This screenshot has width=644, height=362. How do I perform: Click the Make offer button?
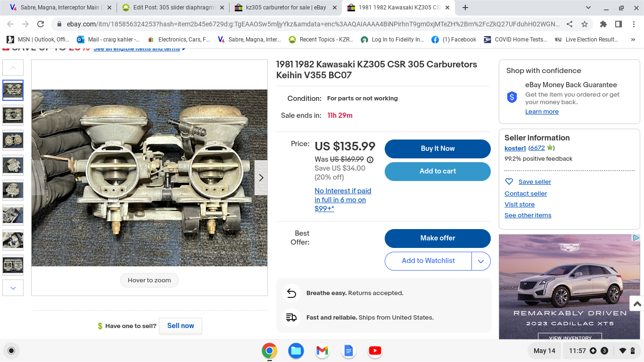(x=438, y=238)
